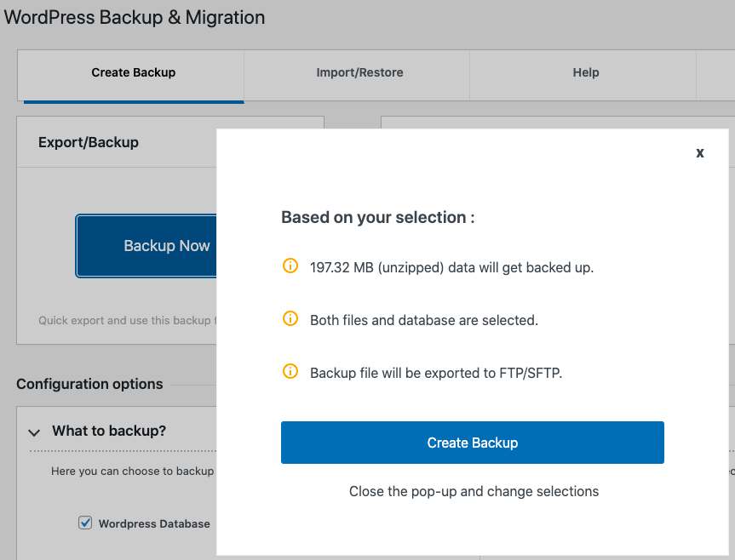The image size is (735, 560).
Task: Click the Quick export and use this backup text
Action: (128, 321)
